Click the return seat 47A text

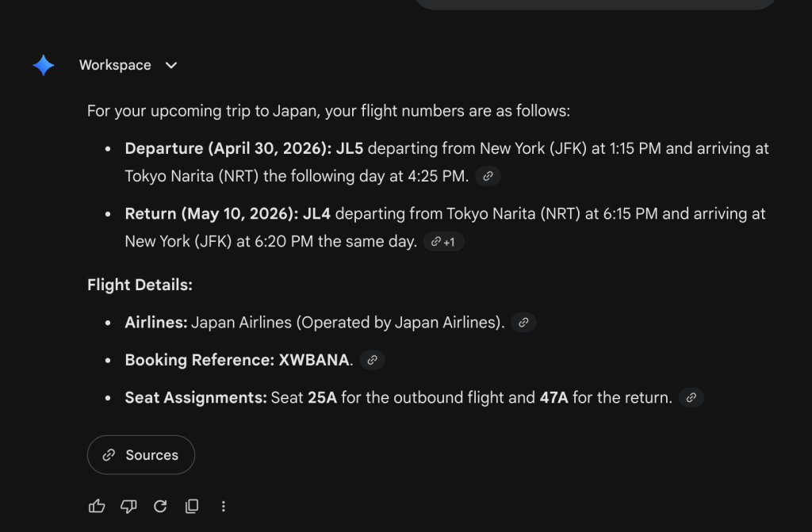click(x=554, y=398)
